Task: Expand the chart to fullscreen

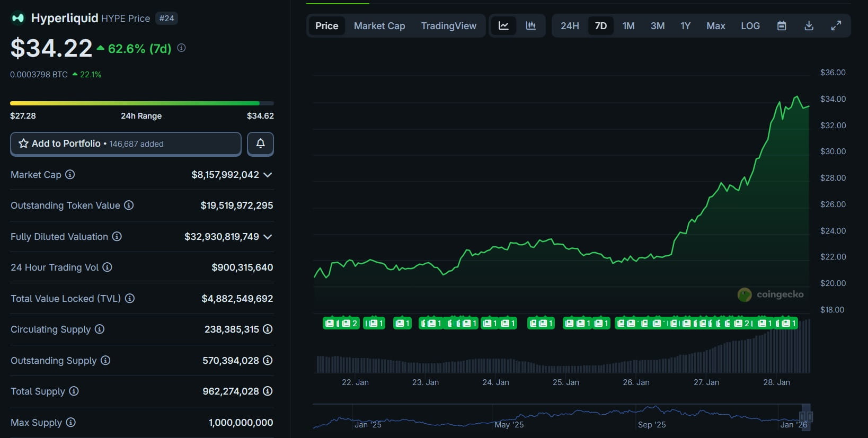Action: tap(836, 26)
